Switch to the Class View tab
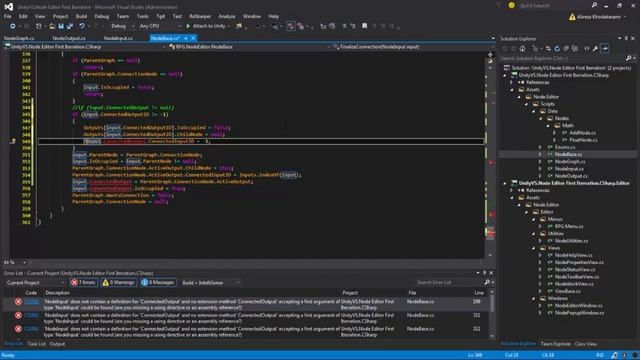The height and width of the screenshot is (360, 640). [586, 344]
